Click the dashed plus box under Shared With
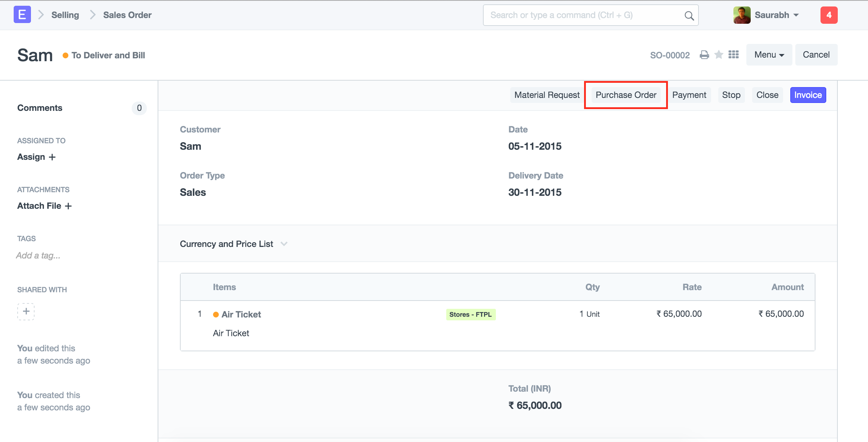This screenshot has width=868, height=442. point(26,311)
